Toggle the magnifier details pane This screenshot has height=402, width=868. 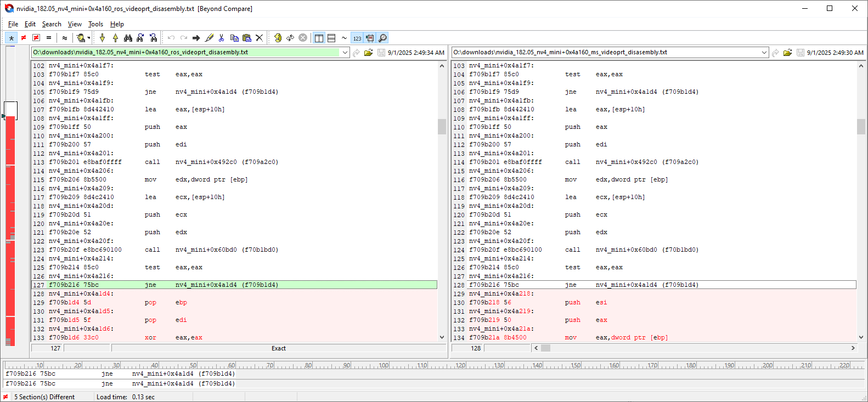click(x=382, y=38)
